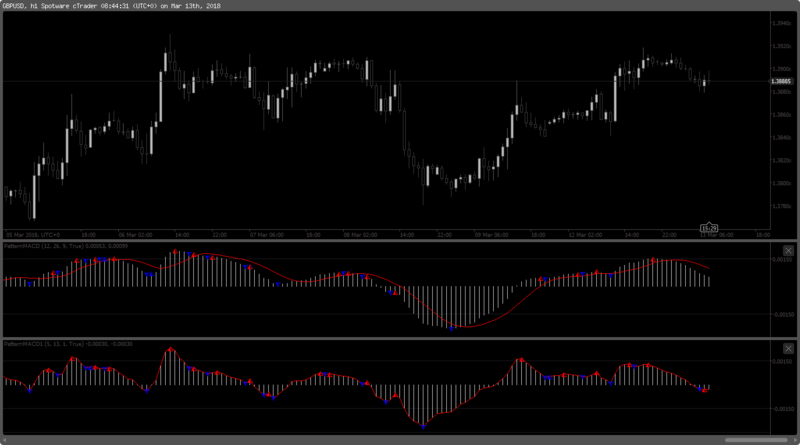Click the chart title GBPUSD, h1 Spotware cTrader
Image resolution: width=800 pixels, height=445 pixels.
tap(51, 6)
